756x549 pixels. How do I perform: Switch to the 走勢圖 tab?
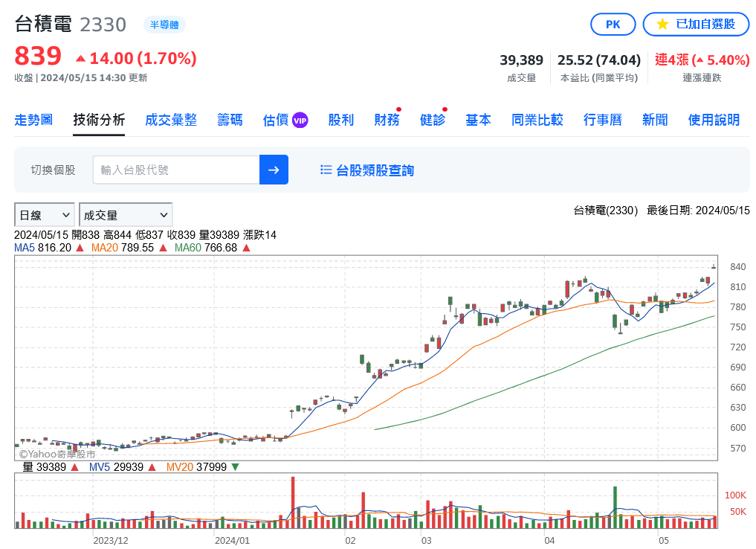(33, 120)
